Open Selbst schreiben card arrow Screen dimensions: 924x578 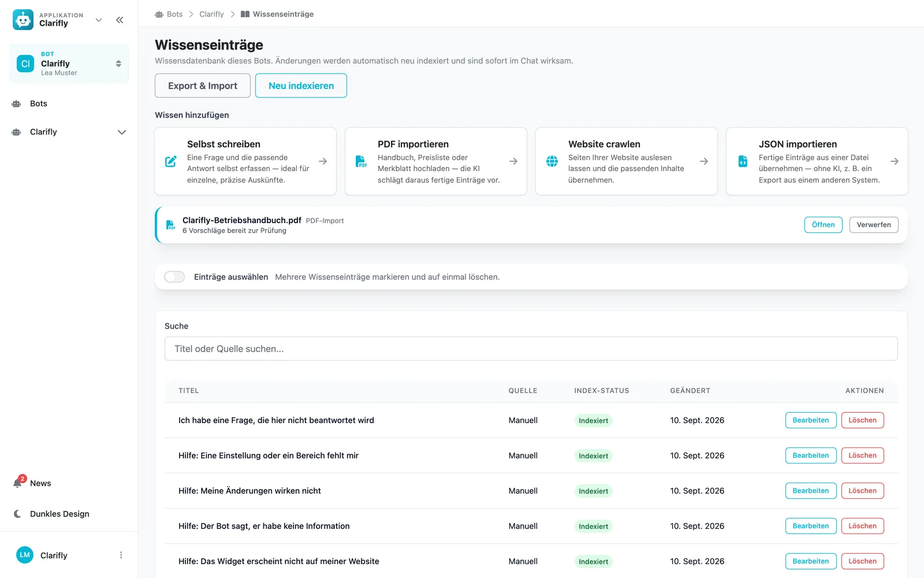[323, 161]
